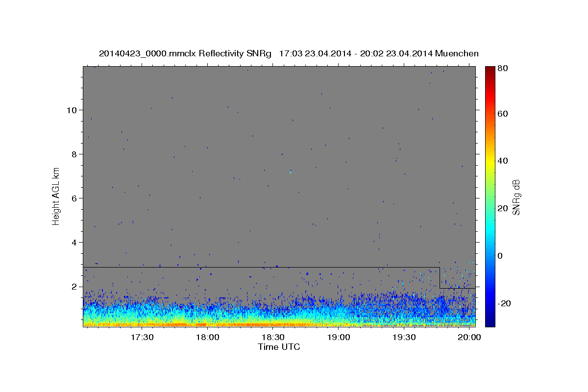Click the 'SNRg dB' colorbar label
Screen dimensions: 588x392
[x=515, y=197]
